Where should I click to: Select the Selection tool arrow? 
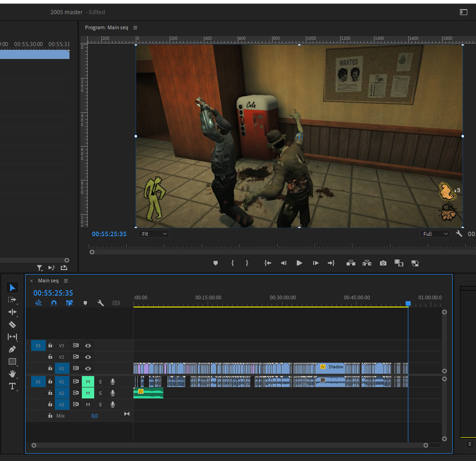tap(12, 287)
